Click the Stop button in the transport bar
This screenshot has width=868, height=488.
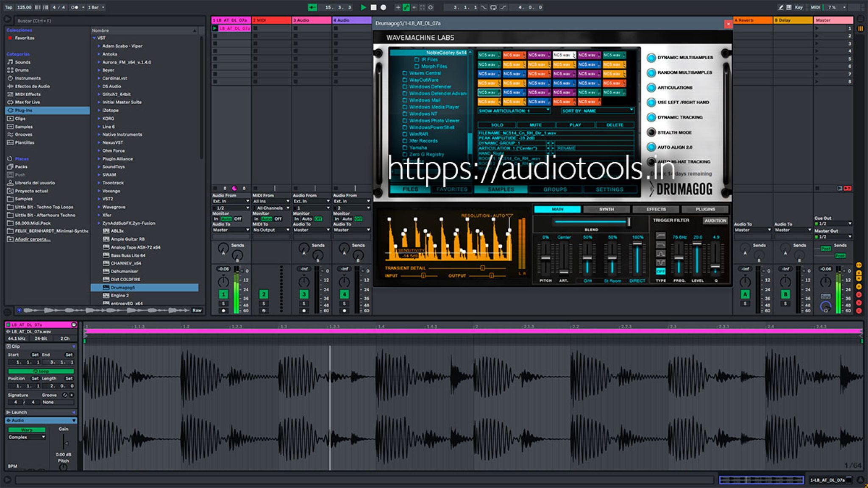[x=373, y=7]
